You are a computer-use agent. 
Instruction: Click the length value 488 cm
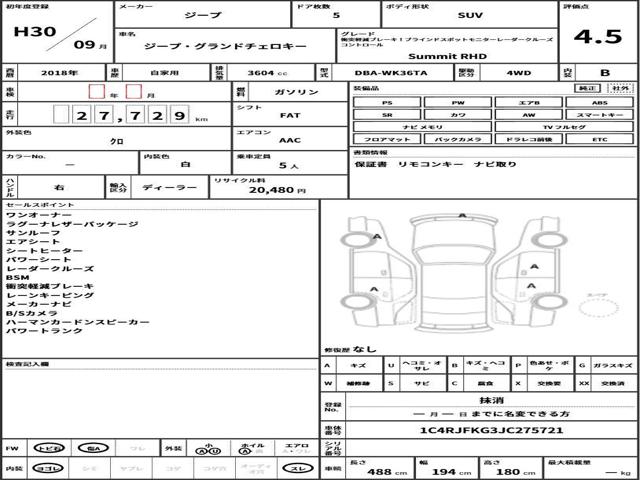tap(387, 472)
